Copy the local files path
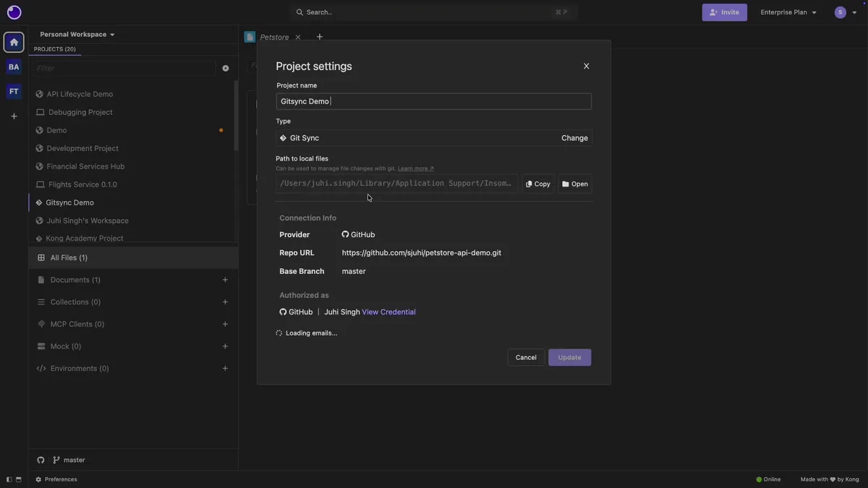This screenshot has height=488, width=868. point(538,184)
